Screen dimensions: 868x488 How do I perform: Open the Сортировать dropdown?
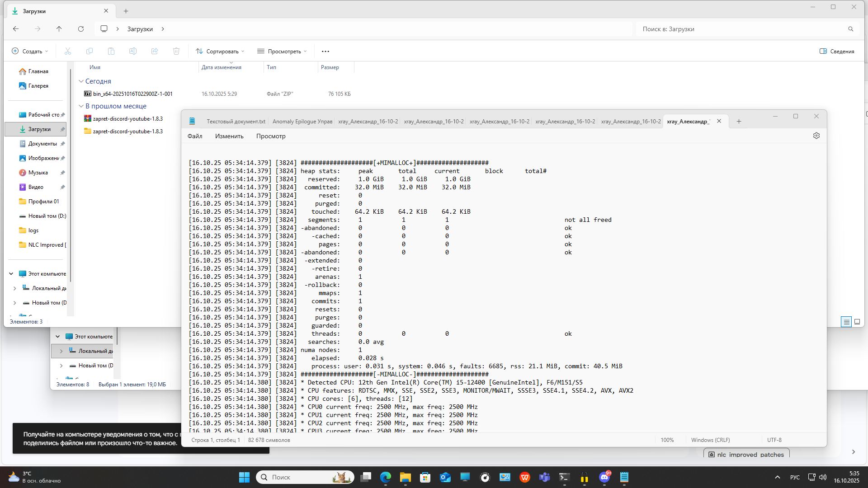[220, 51]
